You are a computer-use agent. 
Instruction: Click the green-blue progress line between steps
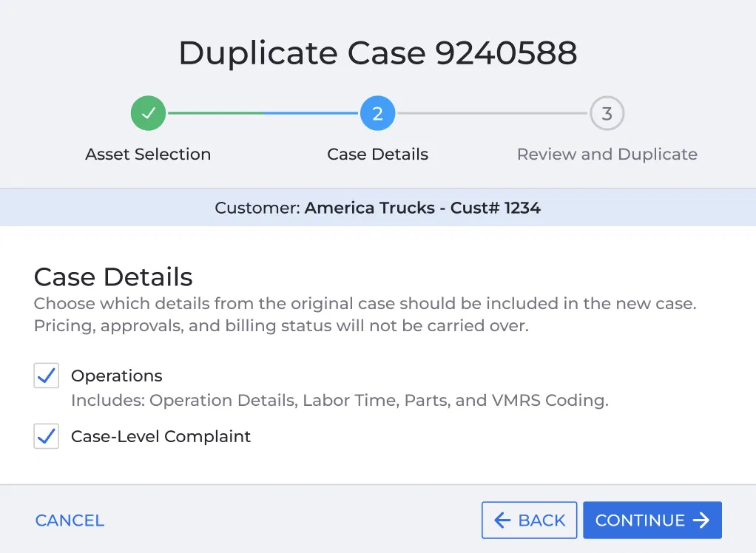click(x=263, y=113)
